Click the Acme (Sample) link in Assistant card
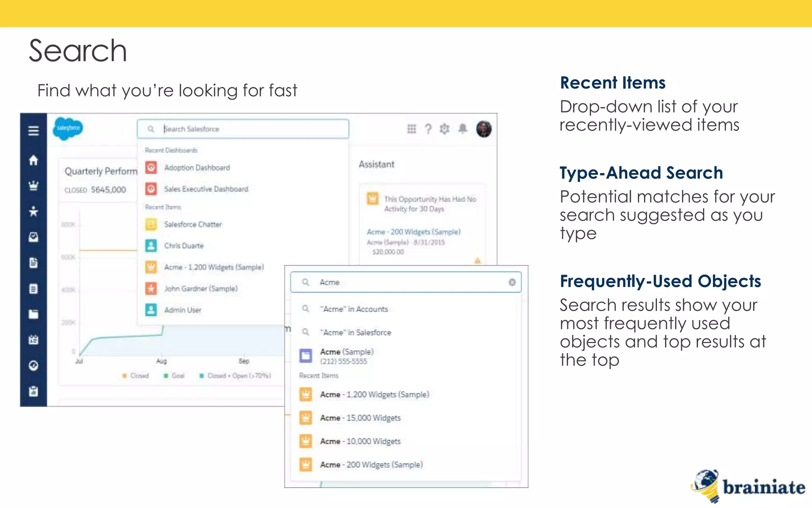 (x=388, y=242)
